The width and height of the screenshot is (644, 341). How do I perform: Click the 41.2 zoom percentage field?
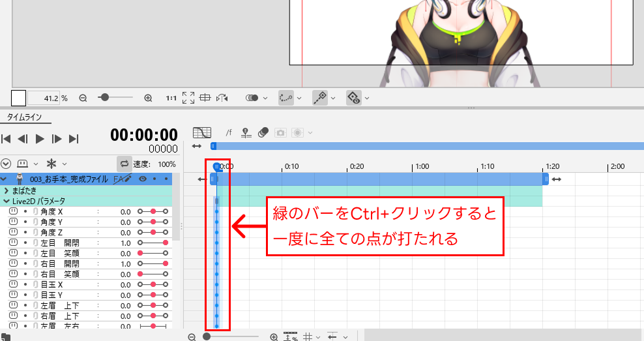coord(44,98)
